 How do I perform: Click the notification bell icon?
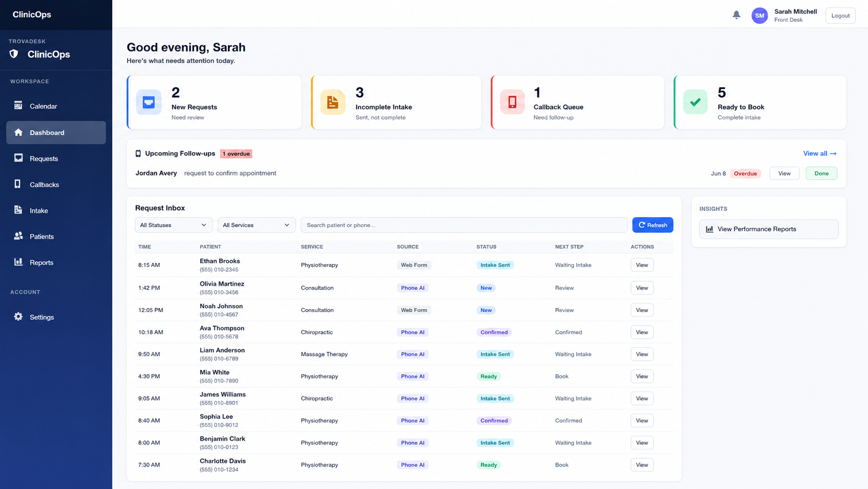tap(736, 15)
